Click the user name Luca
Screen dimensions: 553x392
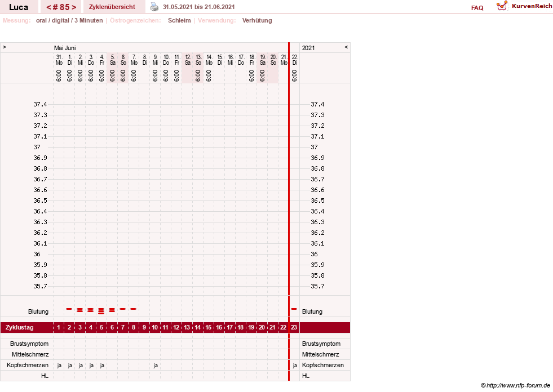pyautogui.click(x=19, y=7)
